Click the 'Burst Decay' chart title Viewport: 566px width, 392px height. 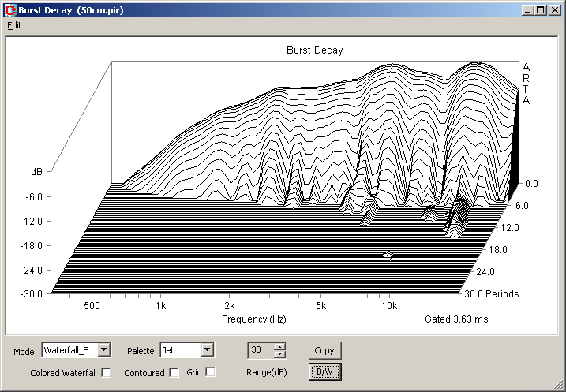pos(315,50)
